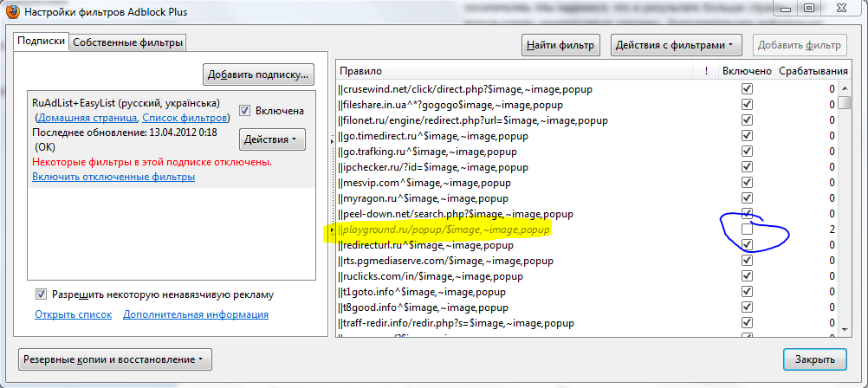Click the Найти фильтр button
The height and width of the screenshot is (388, 868).
560,45
